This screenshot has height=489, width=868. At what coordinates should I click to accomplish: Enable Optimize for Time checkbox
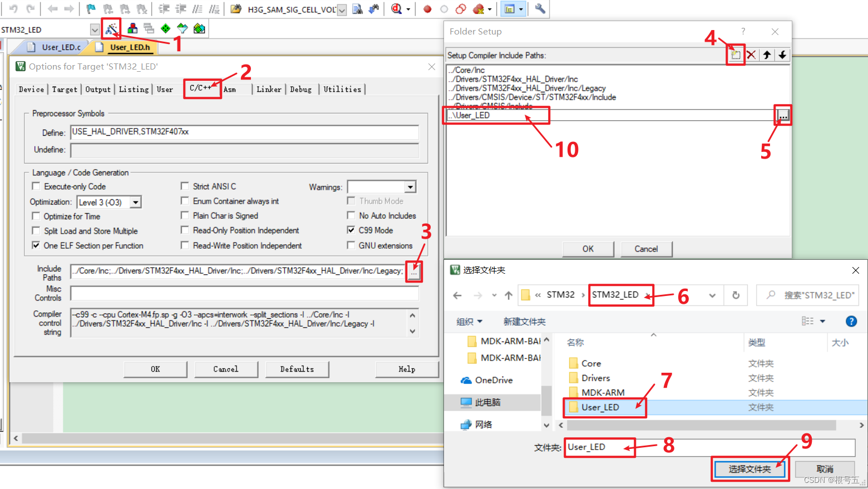pyautogui.click(x=36, y=216)
